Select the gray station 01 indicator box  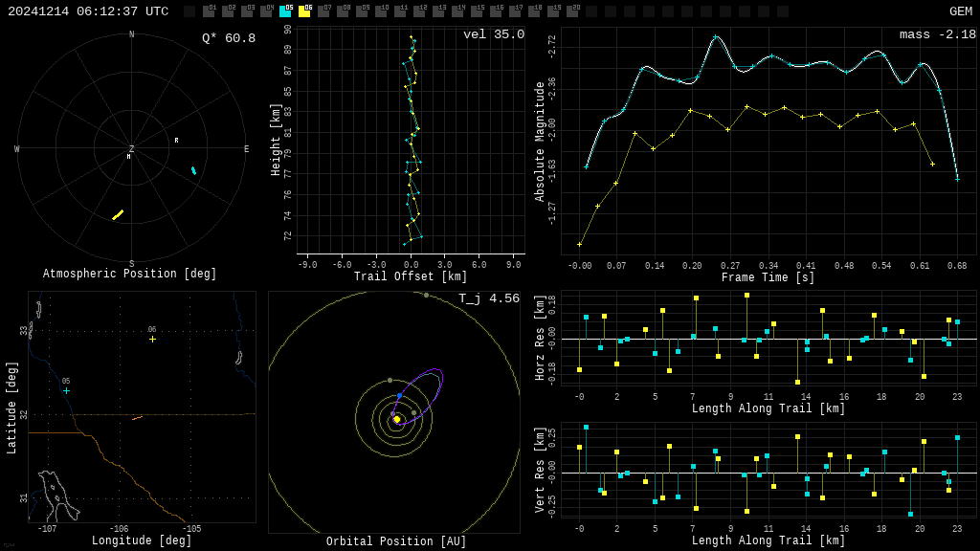(x=209, y=11)
